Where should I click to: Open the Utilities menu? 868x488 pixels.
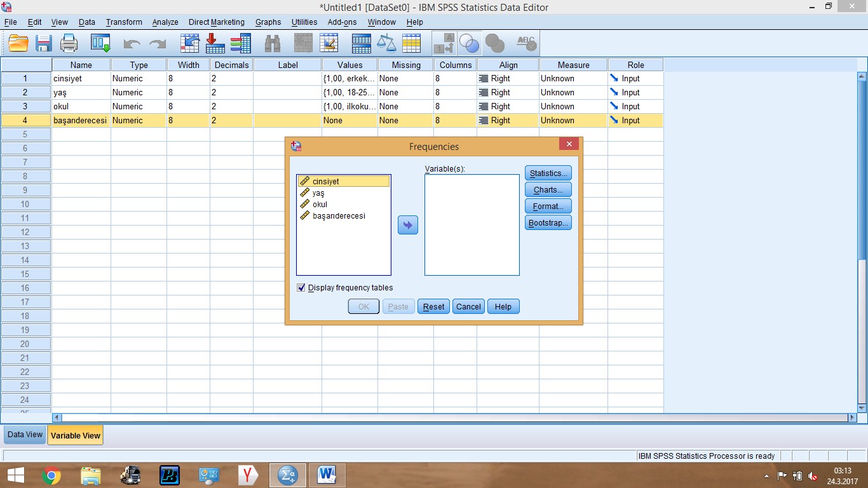304,22
